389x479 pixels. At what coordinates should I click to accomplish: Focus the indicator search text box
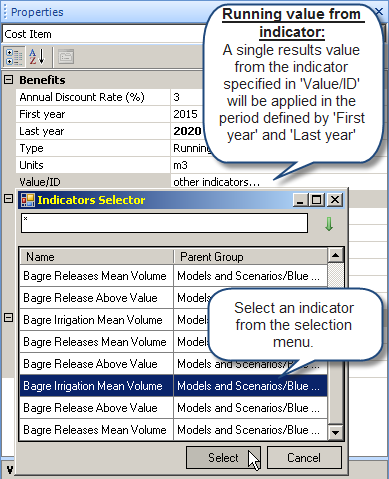[164, 223]
